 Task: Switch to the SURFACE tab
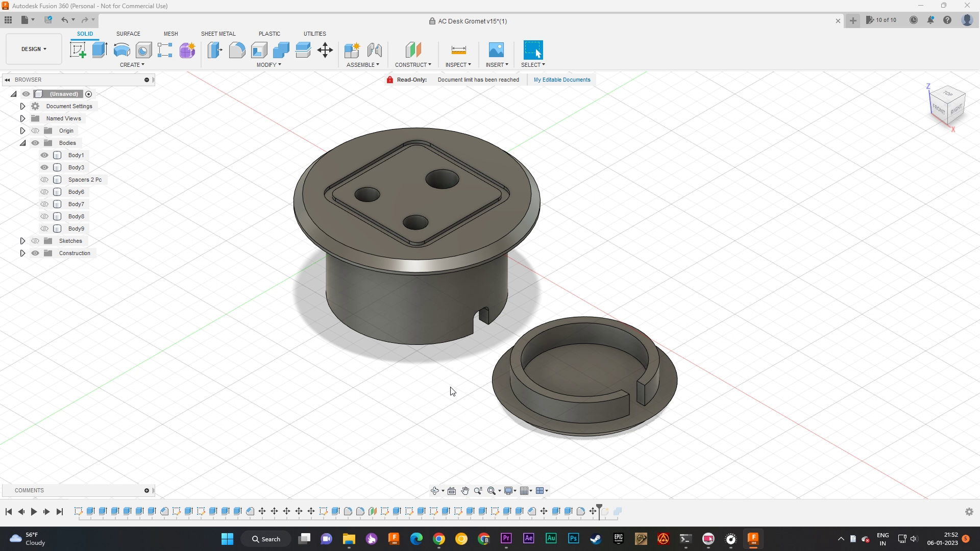coord(128,34)
